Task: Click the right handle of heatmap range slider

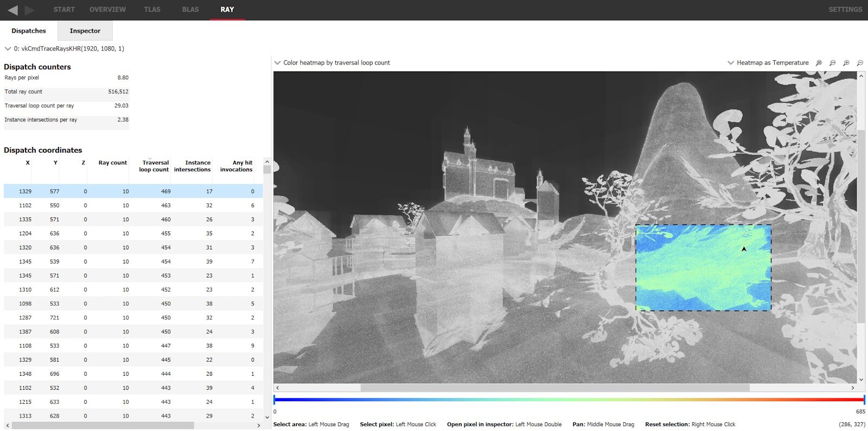Action: point(864,400)
